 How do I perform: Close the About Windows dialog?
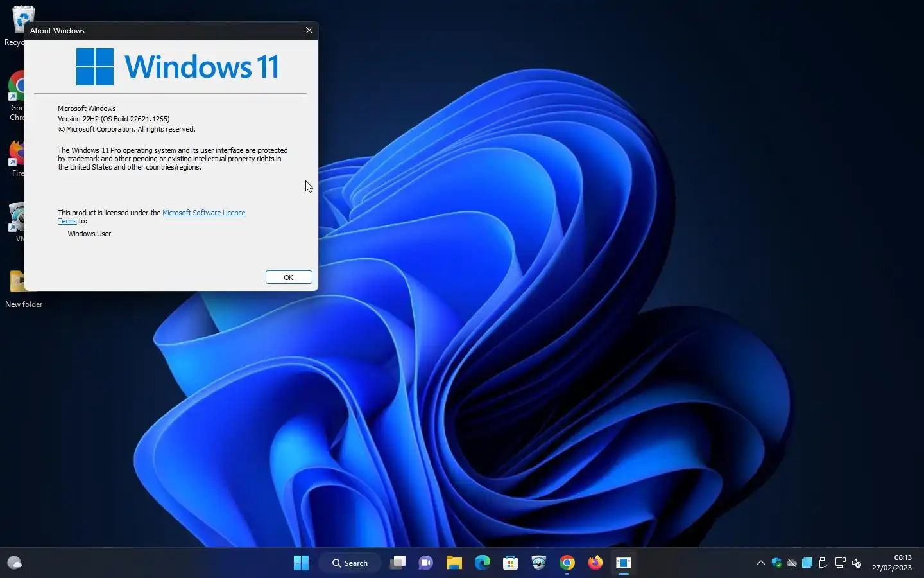point(309,30)
